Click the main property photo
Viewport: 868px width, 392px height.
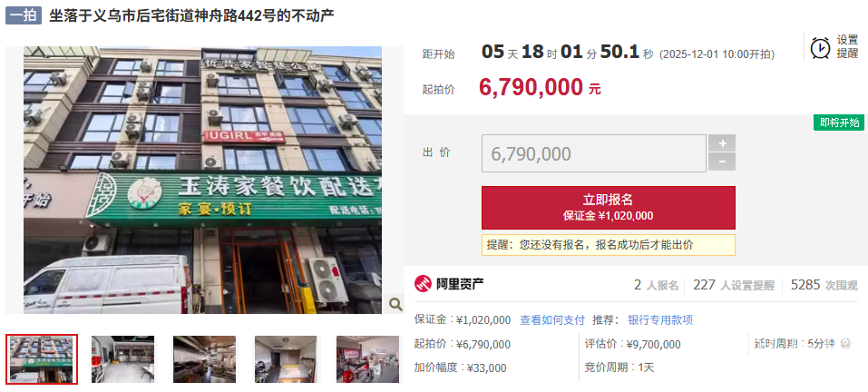pos(202,180)
